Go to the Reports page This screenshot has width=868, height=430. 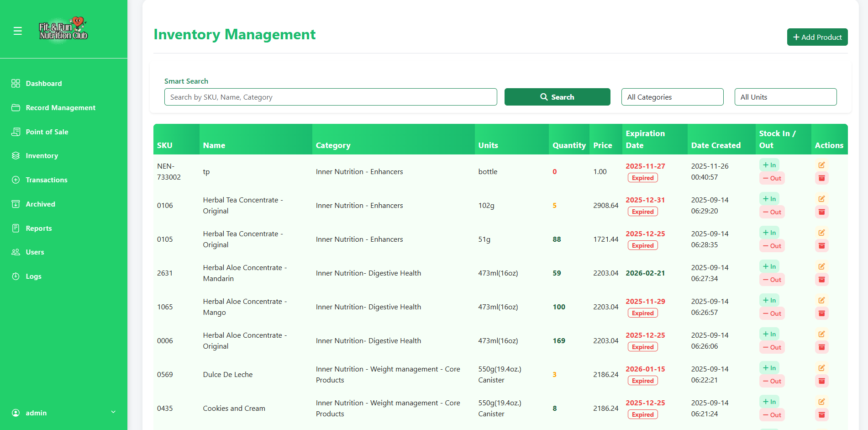click(x=38, y=228)
